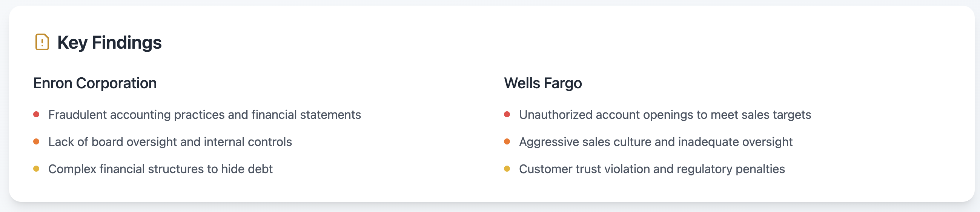Click the phrase "Customer trust violation"

click(x=585, y=169)
